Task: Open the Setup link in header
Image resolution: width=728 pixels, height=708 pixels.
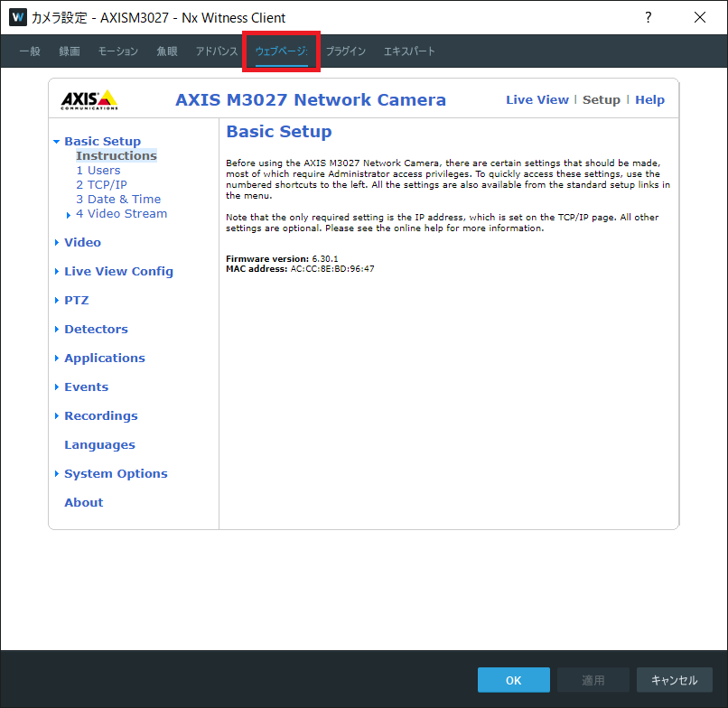Action: [602, 100]
